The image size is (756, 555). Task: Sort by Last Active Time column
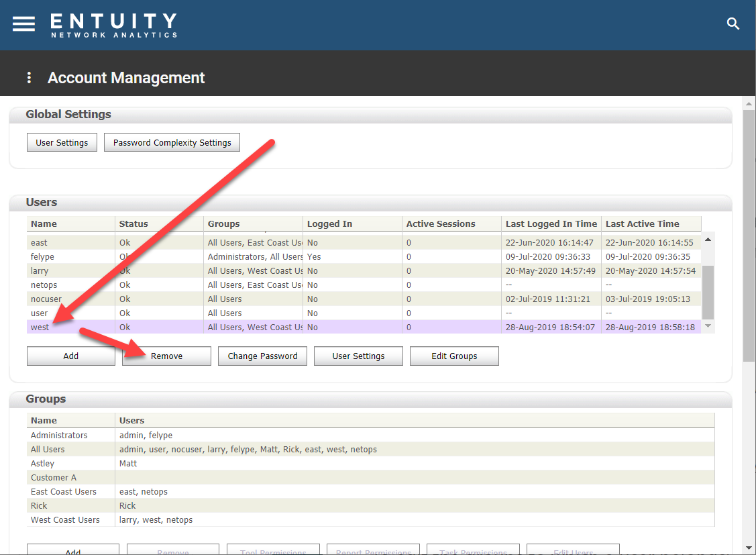point(651,223)
